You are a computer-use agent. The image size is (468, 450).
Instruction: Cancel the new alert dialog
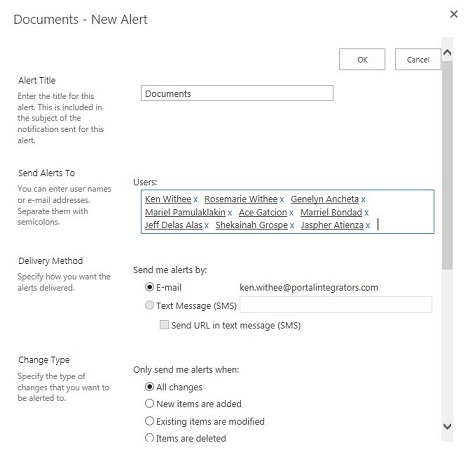(x=418, y=59)
